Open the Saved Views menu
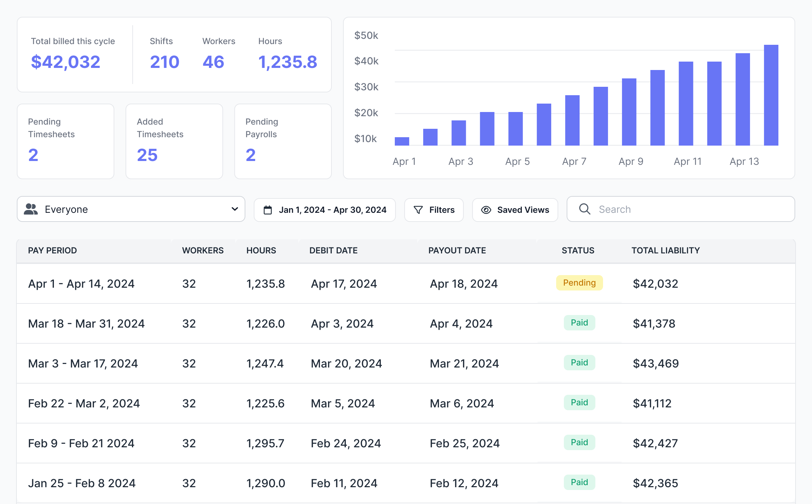The image size is (812, 504). point(515,210)
